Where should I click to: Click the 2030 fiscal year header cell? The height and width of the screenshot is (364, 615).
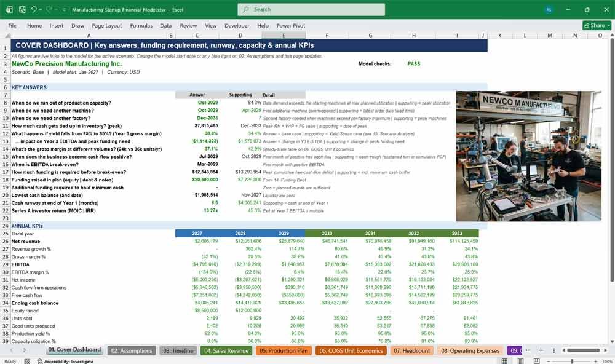point(327,234)
